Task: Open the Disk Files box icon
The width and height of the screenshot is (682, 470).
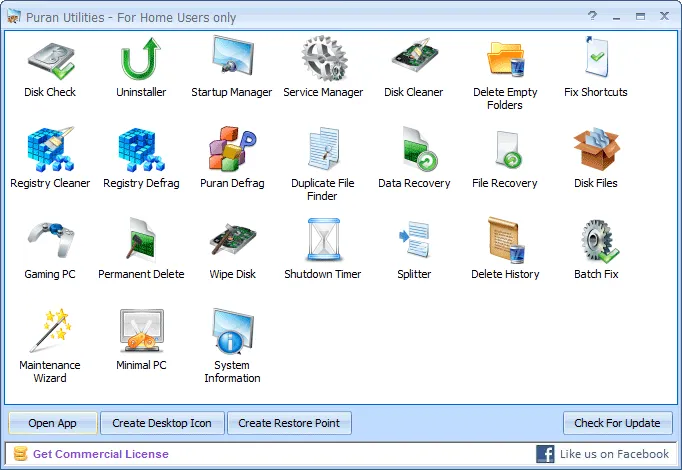Action: pyautogui.click(x=597, y=149)
